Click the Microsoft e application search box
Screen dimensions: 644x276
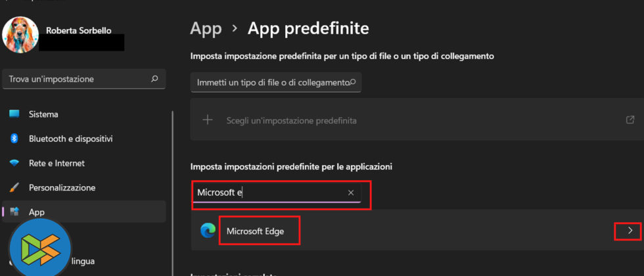pos(269,193)
